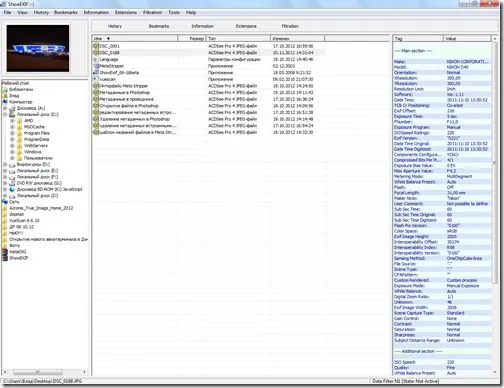This screenshot has width=504, height=388.
Task: Click the Acronis_True_Image_Home_2012 folder icon
Action: 5,208
